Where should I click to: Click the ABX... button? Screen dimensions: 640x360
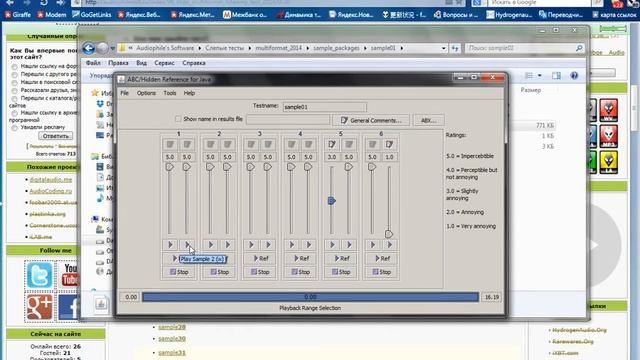pos(428,120)
